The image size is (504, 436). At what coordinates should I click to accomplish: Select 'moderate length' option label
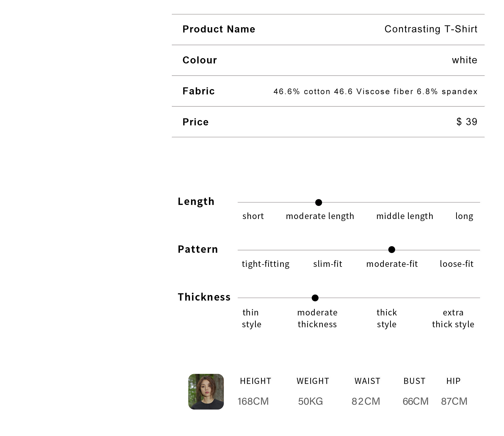point(320,216)
